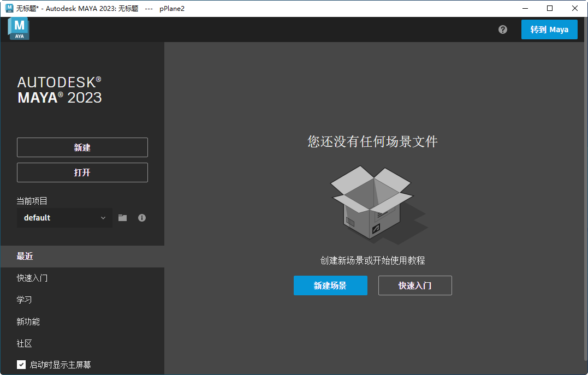Click the 新建 button
Viewport: 588px width, 375px height.
click(x=82, y=147)
